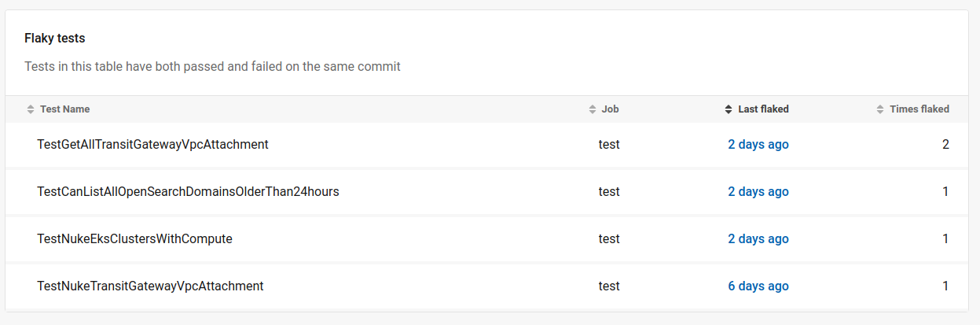The image size is (980, 325).
Task: Sort by Last flaked column label
Action: 763,109
